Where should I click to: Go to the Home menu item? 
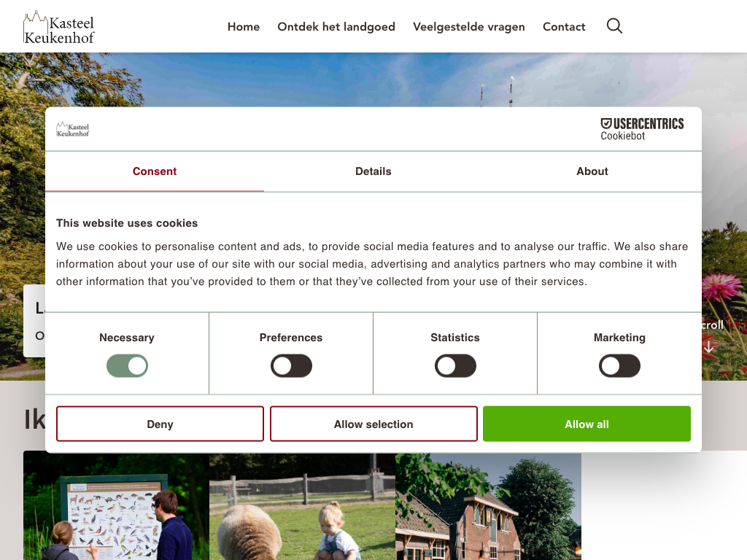[244, 27]
